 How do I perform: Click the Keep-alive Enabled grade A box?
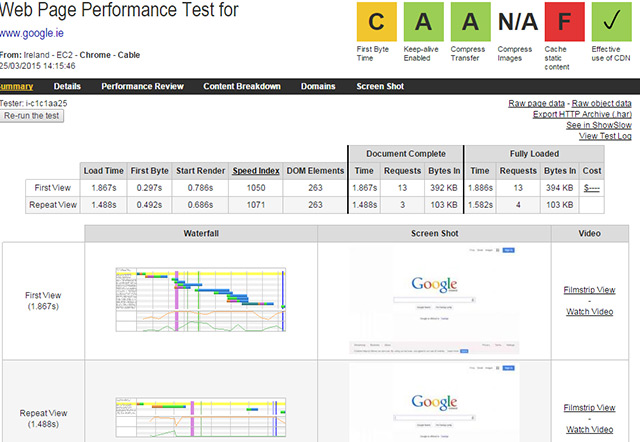(423, 22)
